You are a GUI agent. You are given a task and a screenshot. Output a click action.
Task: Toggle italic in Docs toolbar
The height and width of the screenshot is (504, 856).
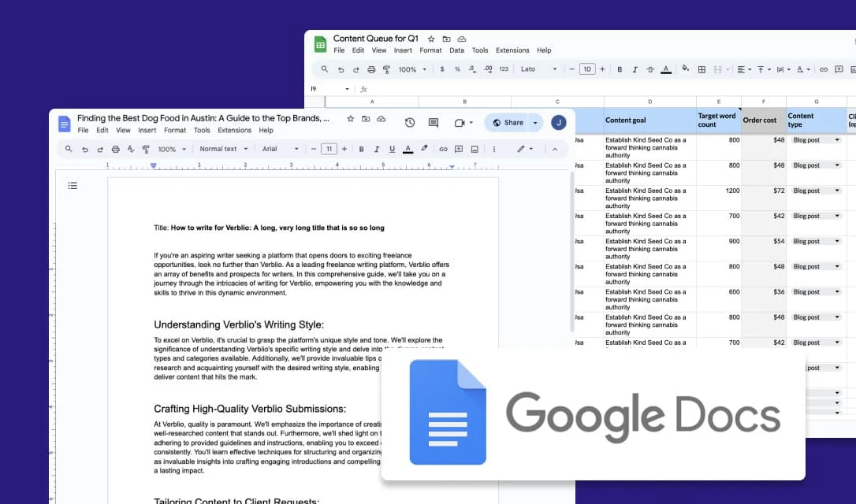[x=376, y=149]
